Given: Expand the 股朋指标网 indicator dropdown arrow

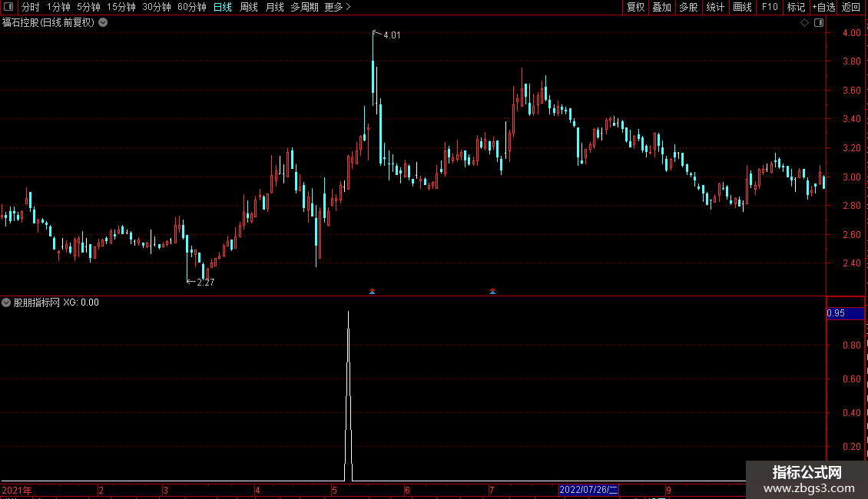Looking at the screenshot, I should [x=6, y=302].
